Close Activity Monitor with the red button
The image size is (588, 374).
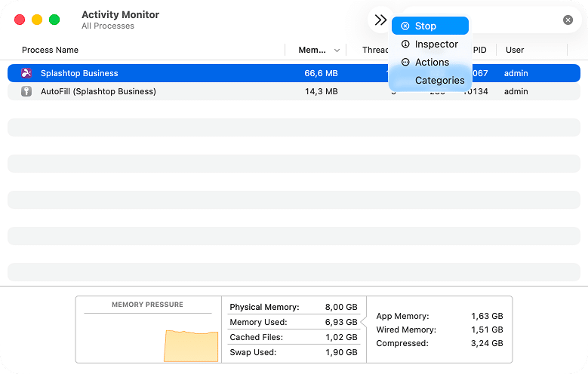pyautogui.click(x=20, y=20)
